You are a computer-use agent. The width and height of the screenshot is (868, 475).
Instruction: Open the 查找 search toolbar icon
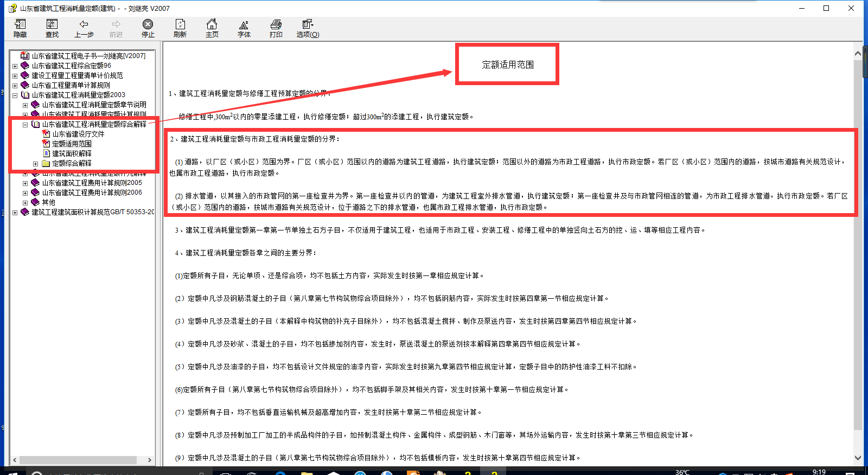[x=52, y=24]
